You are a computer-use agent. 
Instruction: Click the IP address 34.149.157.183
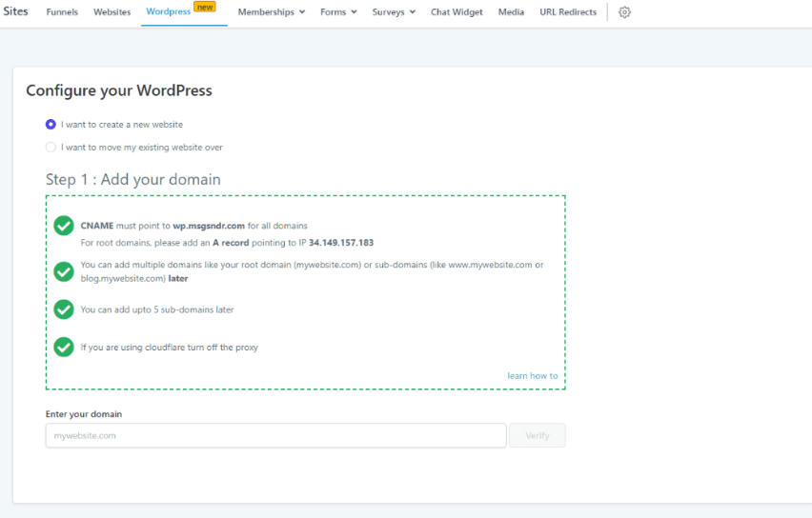tap(341, 242)
